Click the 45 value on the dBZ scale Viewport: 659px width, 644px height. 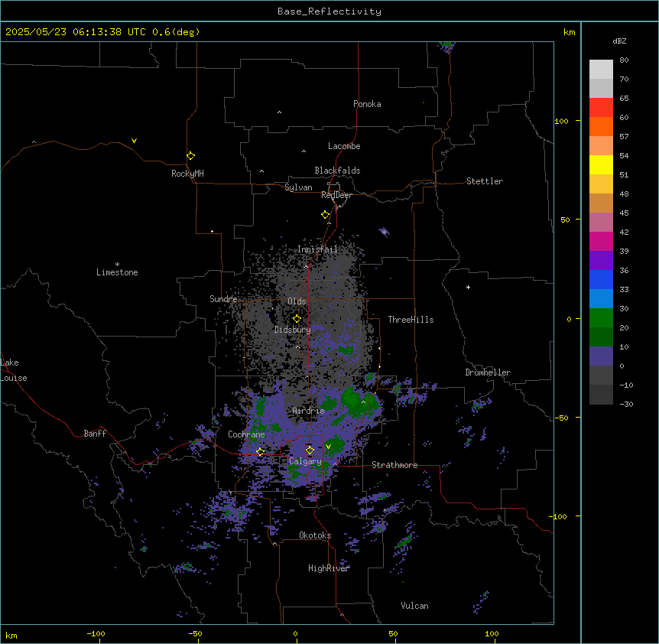tap(624, 213)
